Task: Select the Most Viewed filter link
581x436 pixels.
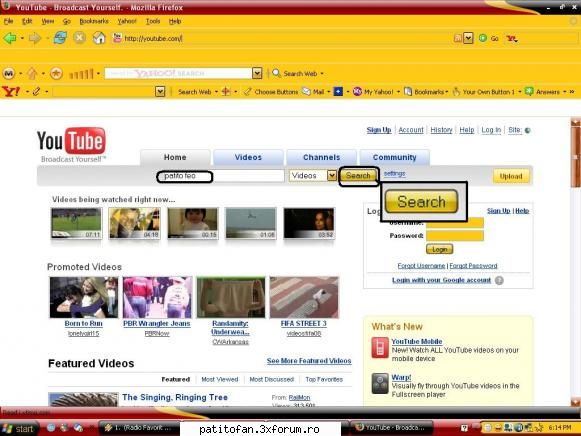Action: (220, 379)
